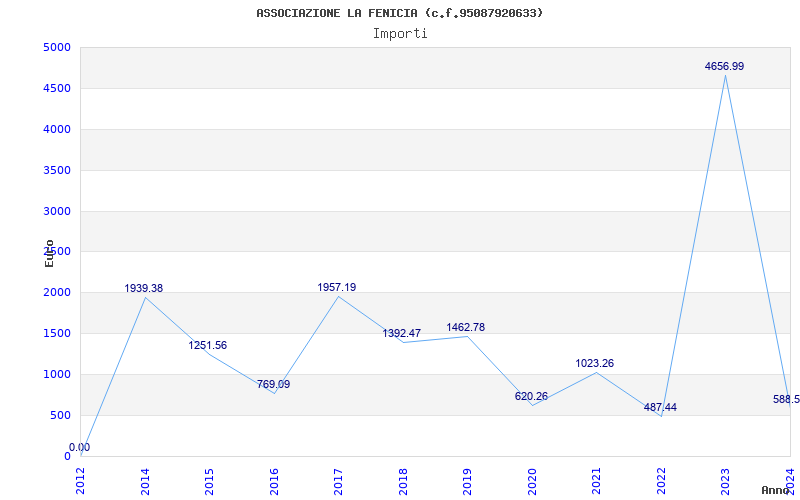Click the x-axis year 2017
The image size is (800, 500).
point(338,481)
